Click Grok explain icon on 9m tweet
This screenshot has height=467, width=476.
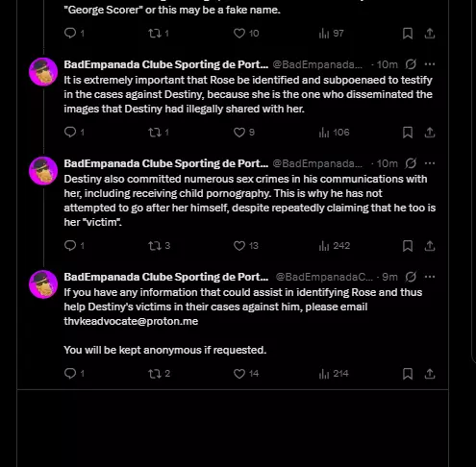[411, 277]
